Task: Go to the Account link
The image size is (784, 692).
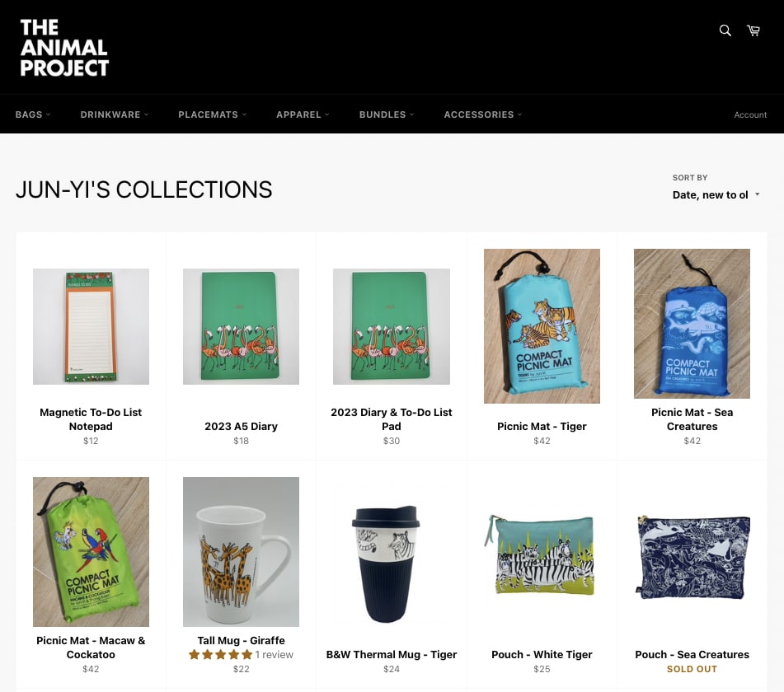Action: point(750,115)
